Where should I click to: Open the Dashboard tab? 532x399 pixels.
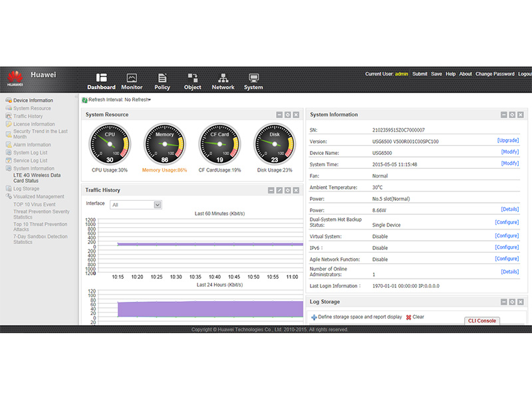click(101, 82)
